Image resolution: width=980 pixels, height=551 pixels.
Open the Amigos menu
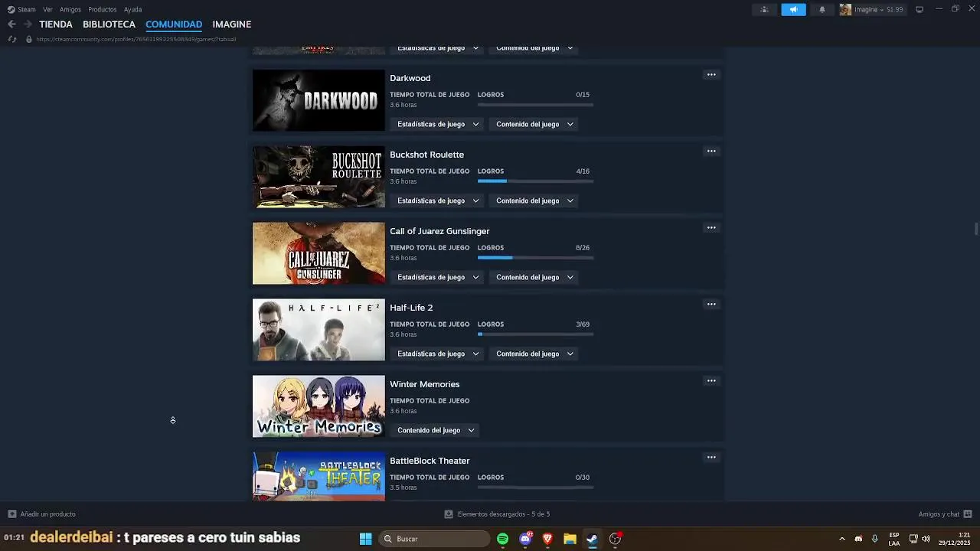(70, 9)
